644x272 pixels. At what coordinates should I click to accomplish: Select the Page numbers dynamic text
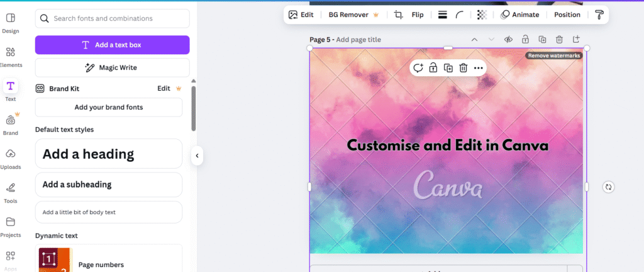click(109, 258)
